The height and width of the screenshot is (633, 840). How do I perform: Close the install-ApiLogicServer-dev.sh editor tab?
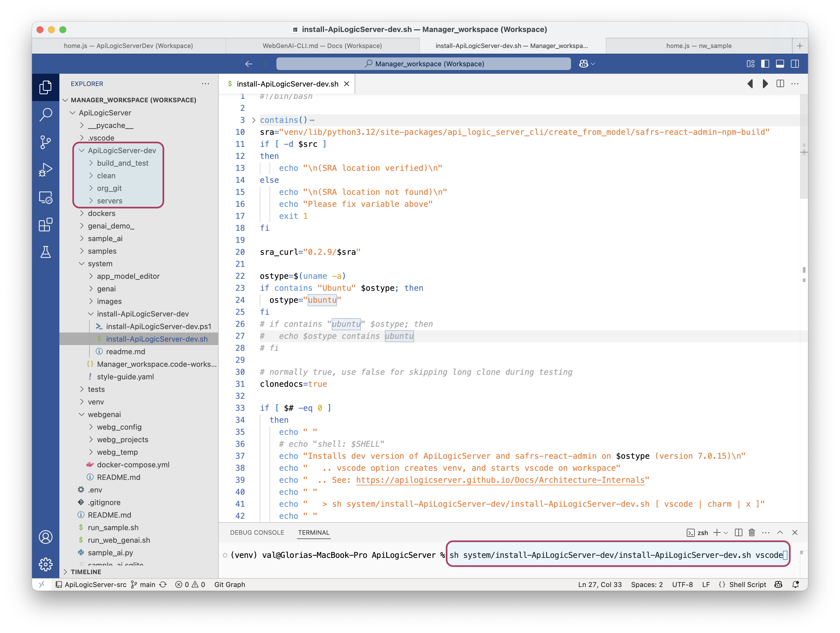click(x=347, y=84)
